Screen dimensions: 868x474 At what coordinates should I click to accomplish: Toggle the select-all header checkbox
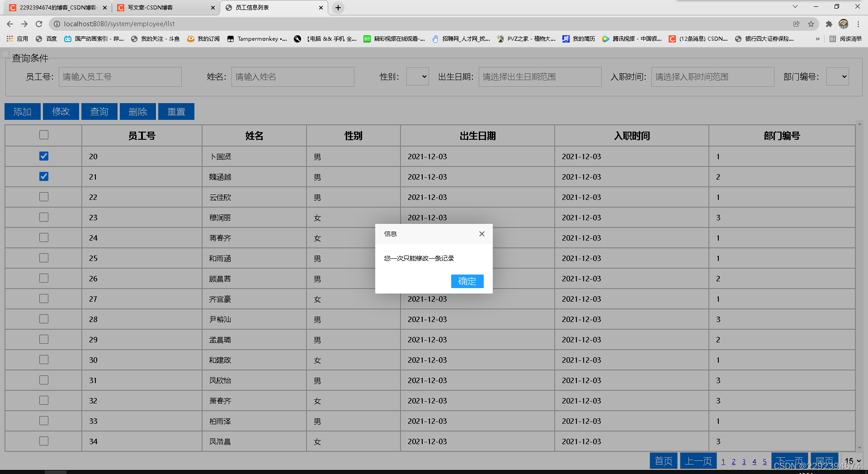click(44, 135)
